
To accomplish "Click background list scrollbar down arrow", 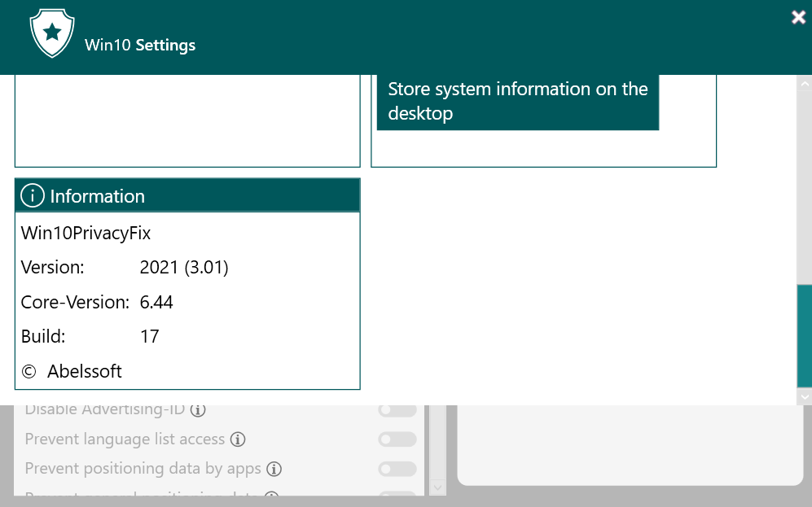I will [x=437, y=487].
